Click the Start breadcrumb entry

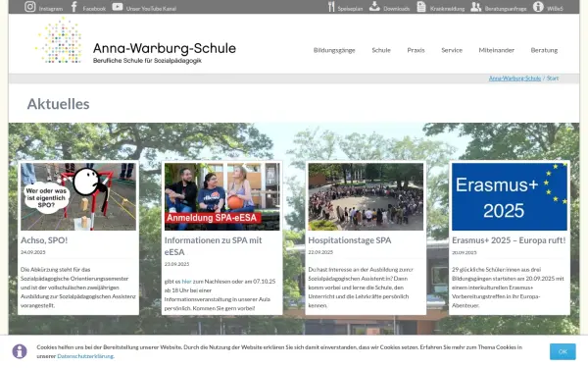pos(553,79)
